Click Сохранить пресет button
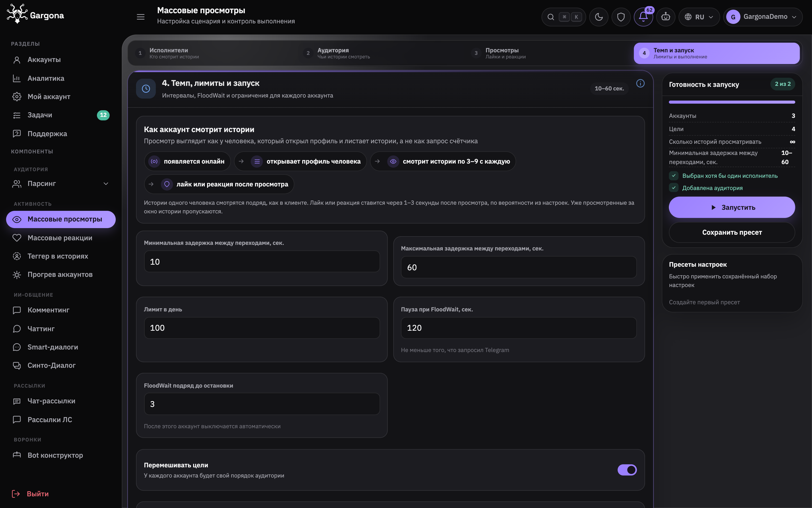The width and height of the screenshot is (812, 508). pyautogui.click(x=732, y=232)
